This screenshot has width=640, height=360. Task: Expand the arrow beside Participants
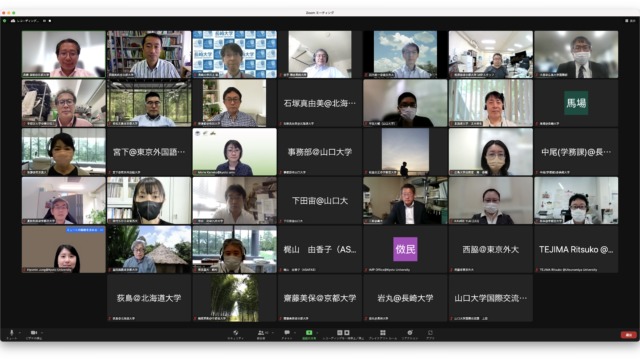(x=273, y=333)
